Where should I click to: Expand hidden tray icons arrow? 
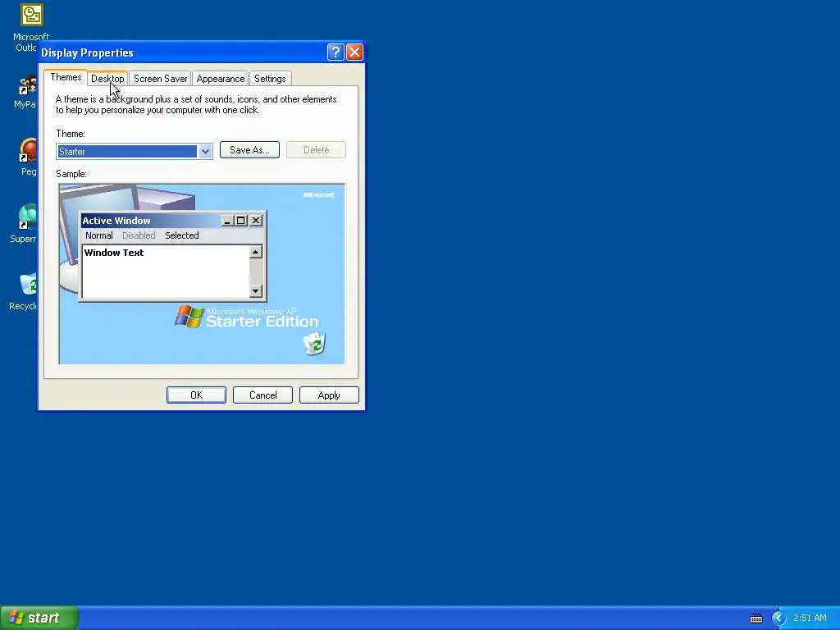(778, 619)
